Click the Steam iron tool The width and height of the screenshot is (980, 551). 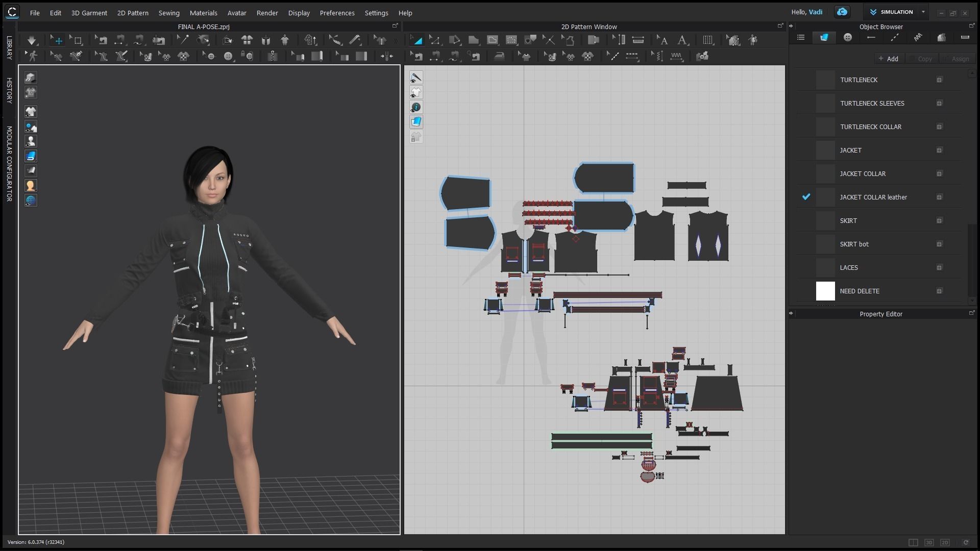pyautogui.click(x=499, y=56)
